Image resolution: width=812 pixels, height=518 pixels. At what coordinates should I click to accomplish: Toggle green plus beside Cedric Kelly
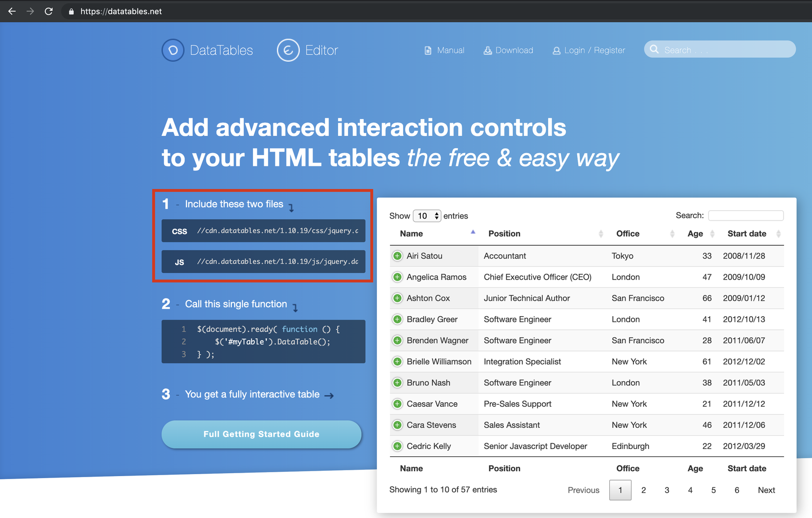[397, 446]
